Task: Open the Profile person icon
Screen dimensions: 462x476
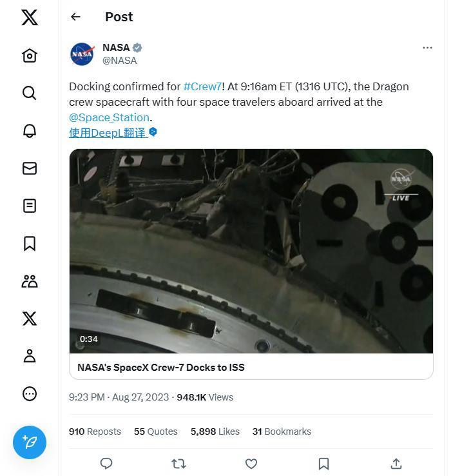Action: [x=30, y=356]
